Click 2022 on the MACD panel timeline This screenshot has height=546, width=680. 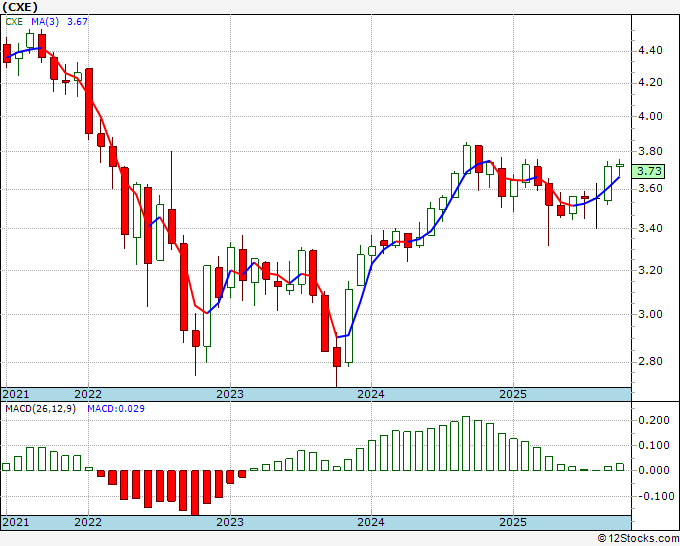click(x=88, y=522)
